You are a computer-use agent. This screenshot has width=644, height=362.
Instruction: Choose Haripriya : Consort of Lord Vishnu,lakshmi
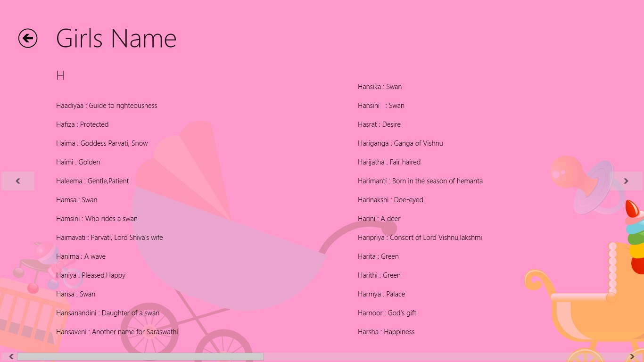click(420, 238)
